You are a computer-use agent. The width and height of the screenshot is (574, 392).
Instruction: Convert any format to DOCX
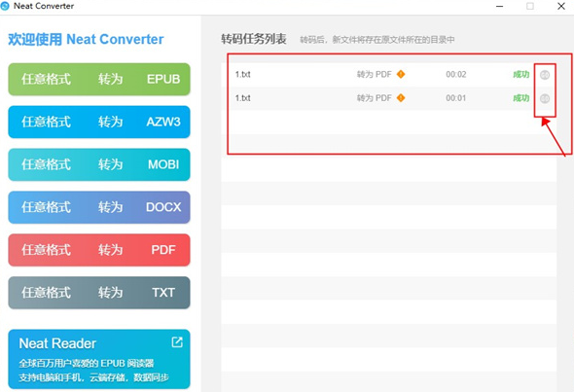pyautogui.click(x=99, y=207)
